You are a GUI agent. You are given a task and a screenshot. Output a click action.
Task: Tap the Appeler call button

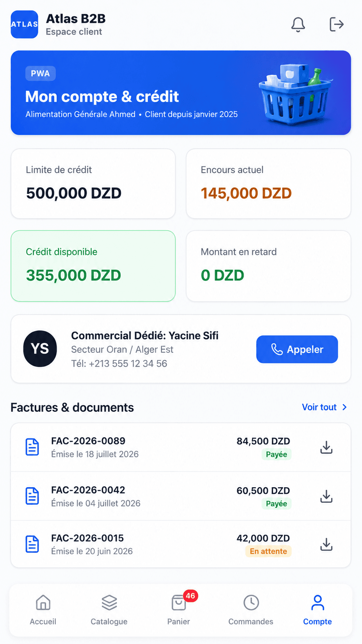pyautogui.click(x=297, y=349)
